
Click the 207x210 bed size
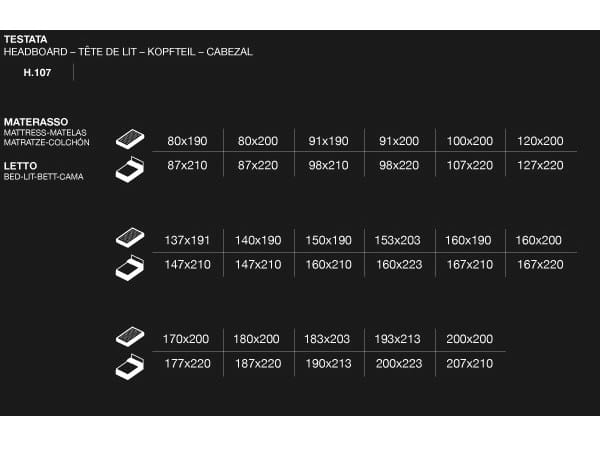pos(470,363)
